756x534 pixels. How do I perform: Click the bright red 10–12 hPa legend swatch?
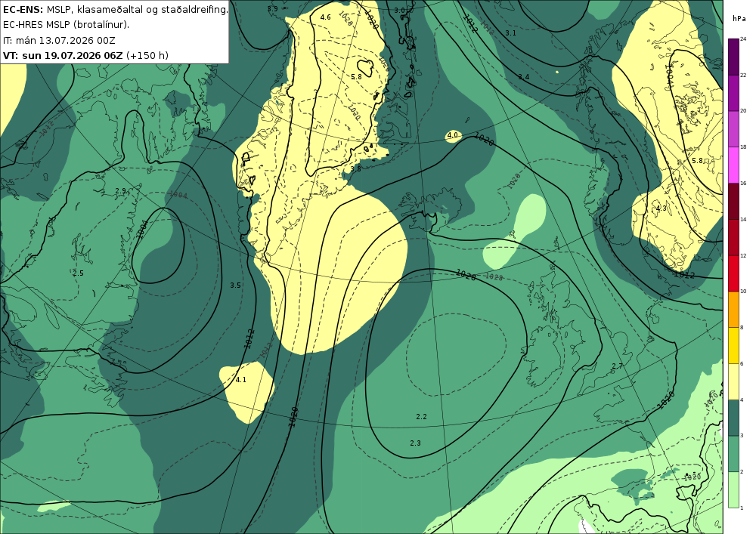pyautogui.click(x=733, y=273)
